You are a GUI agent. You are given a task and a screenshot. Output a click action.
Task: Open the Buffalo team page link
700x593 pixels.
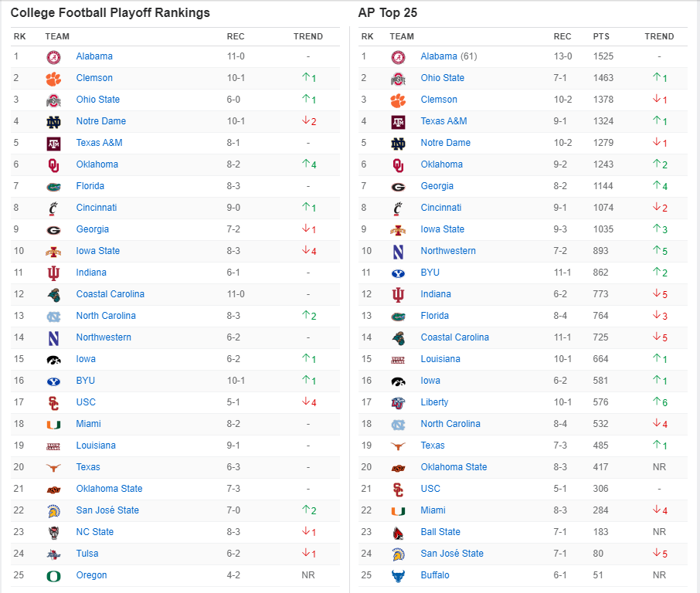[435, 575]
